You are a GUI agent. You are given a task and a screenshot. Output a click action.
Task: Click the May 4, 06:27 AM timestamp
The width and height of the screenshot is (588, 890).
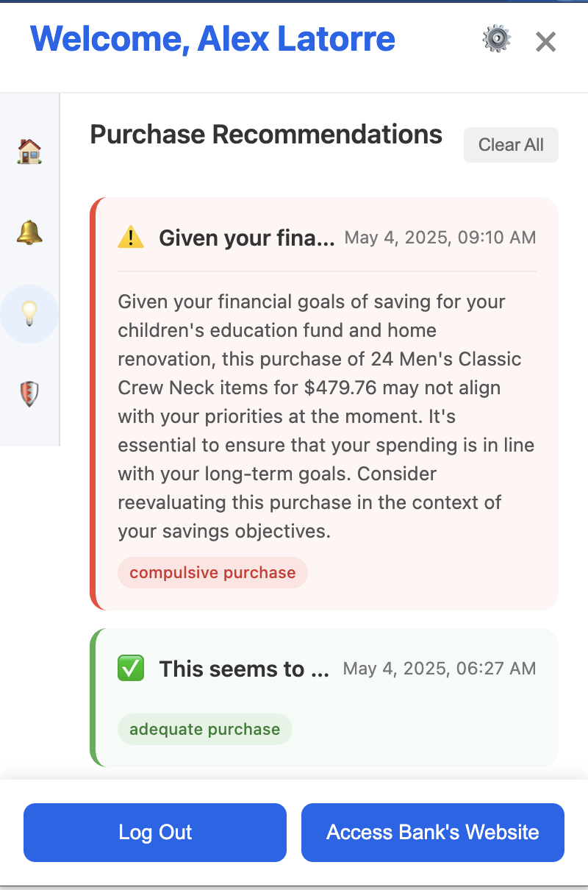click(x=440, y=669)
